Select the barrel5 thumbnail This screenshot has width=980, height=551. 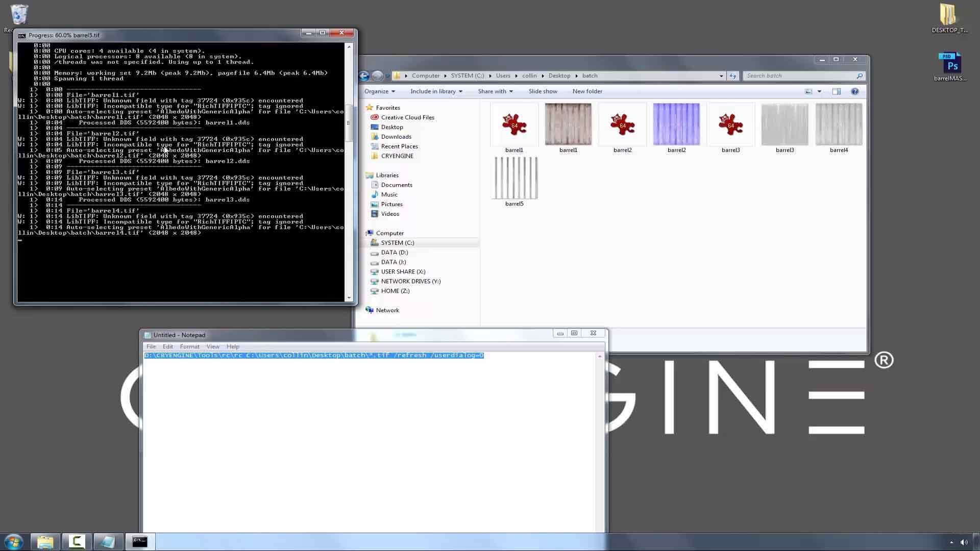(x=515, y=178)
